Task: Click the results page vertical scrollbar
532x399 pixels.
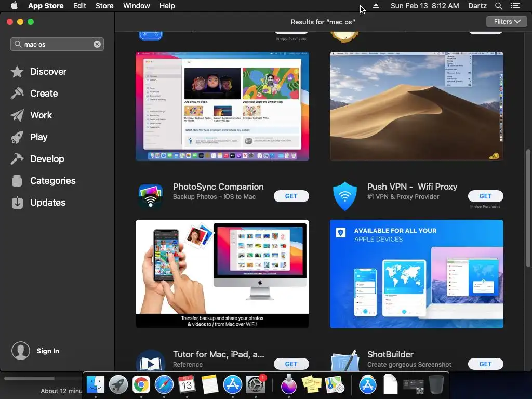Action: [528, 208]
